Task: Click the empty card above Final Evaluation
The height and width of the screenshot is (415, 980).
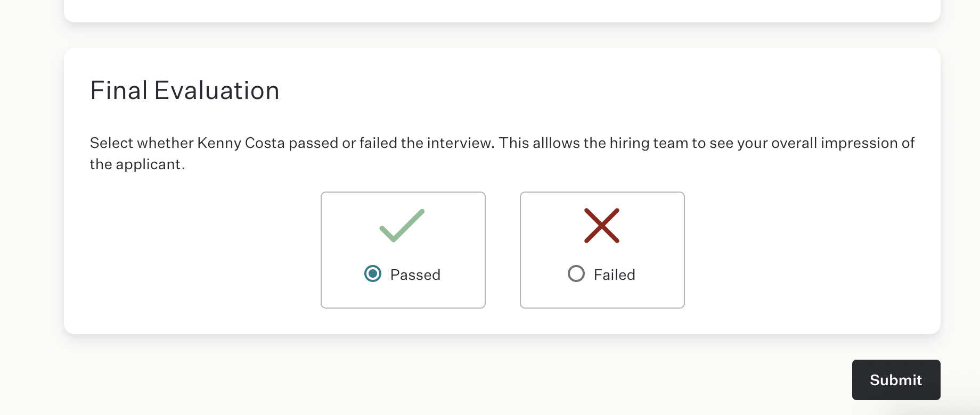Action: [502, 11]
